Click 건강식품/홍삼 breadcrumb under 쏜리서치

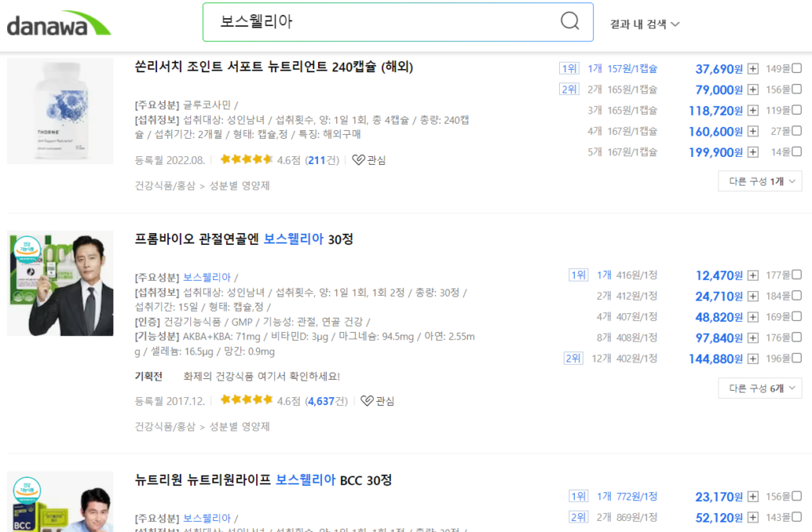coord(165,186)
